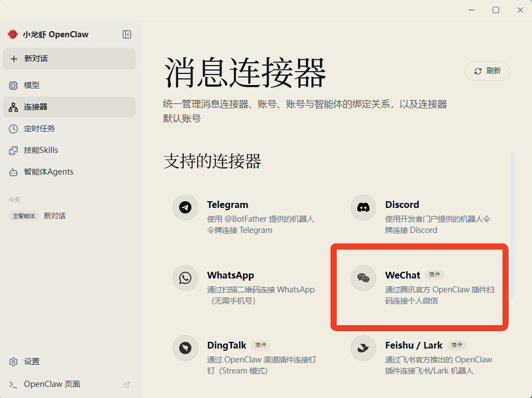The image size is (532, 398).
Task: Collapse the sidebar with the panel toggle icon
Action: pos(127,34)
